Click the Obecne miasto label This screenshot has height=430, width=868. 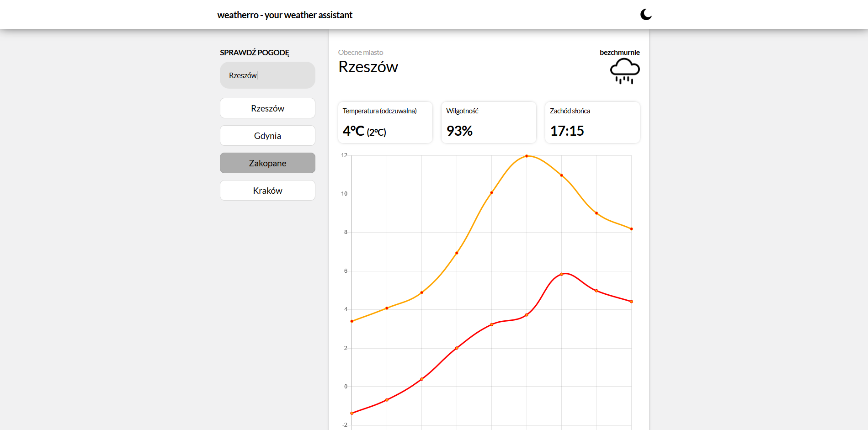361,53
